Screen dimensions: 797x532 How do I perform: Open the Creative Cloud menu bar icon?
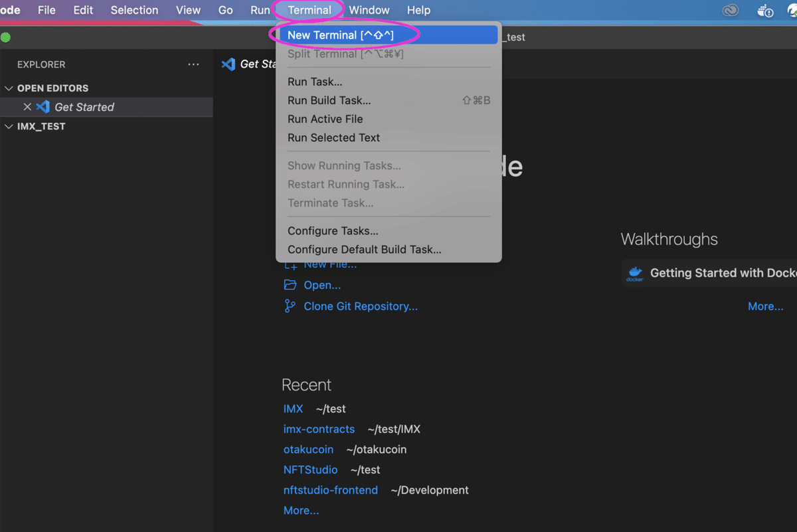[731, 10]
